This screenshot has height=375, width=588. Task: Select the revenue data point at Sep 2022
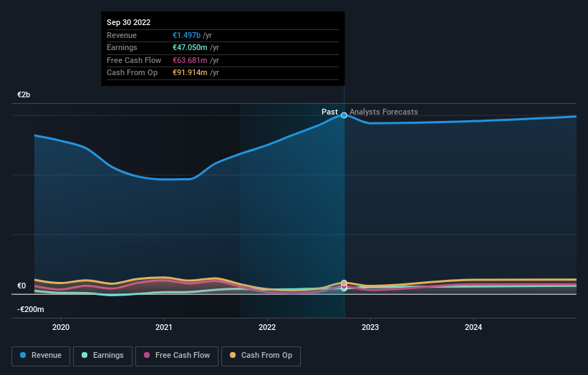point(344,115)
